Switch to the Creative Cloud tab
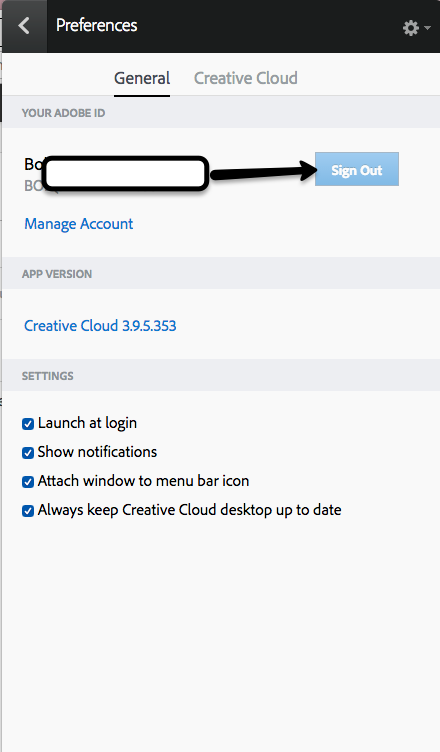Screen dimensions: 440x752 tap(246, 78)
